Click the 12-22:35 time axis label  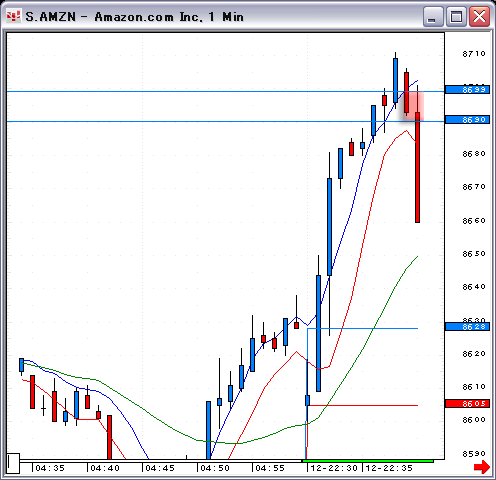(x=389, y=468)
